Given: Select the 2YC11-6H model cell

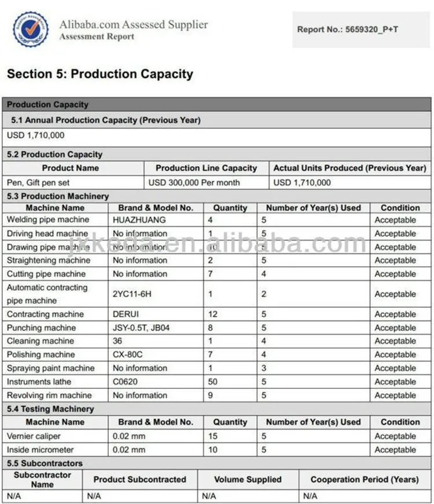Looking at the screenshot, I should click(132, 294).
